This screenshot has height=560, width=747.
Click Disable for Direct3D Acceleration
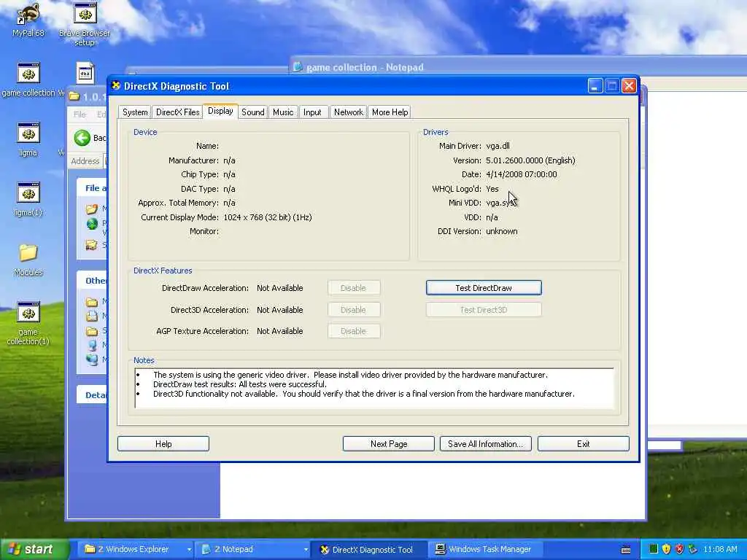[x=354, y=310]
